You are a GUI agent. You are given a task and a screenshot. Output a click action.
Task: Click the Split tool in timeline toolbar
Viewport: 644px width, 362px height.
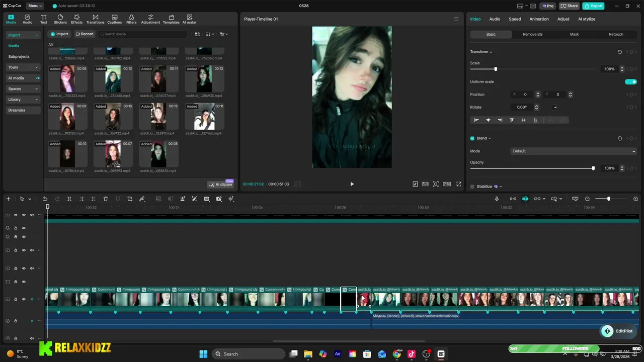coord(69,199)
